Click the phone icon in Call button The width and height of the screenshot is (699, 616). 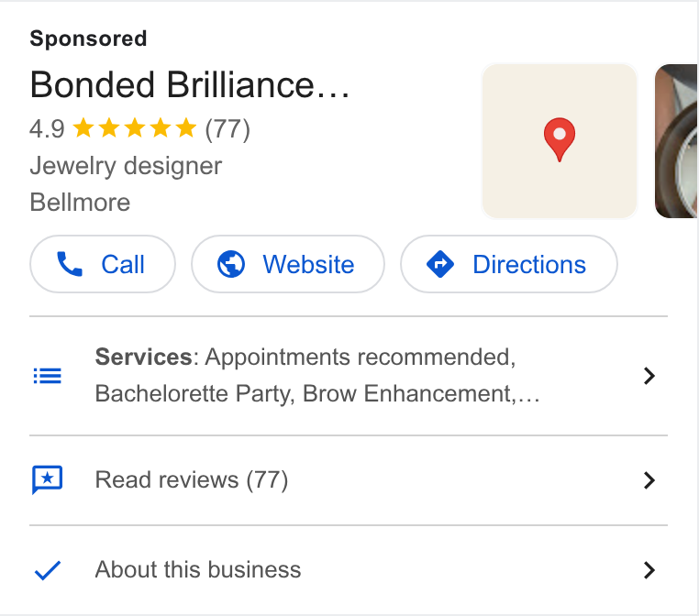[x=70, y=264]
